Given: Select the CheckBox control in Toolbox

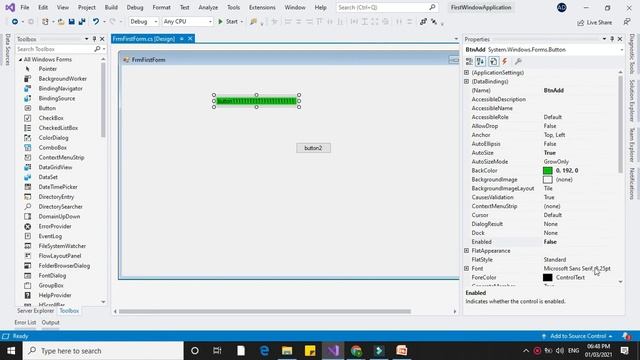Looking at the screenshot, I should click(51, 118).
